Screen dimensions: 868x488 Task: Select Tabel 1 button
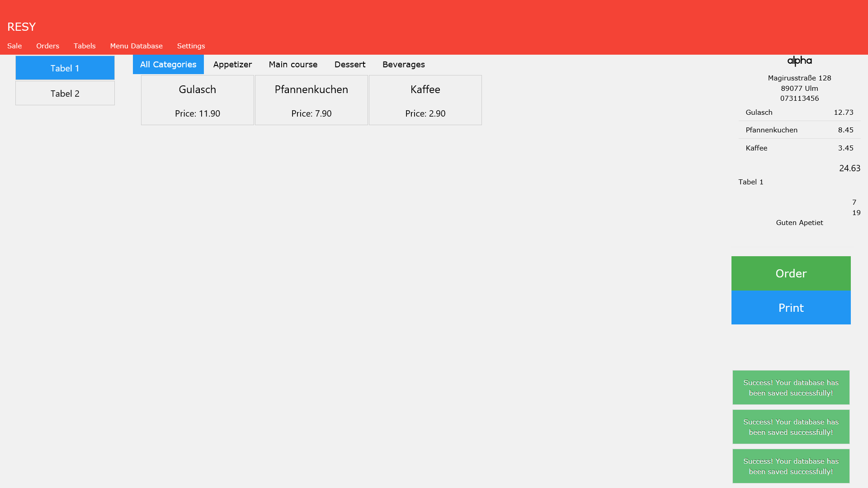click(65, 68)
